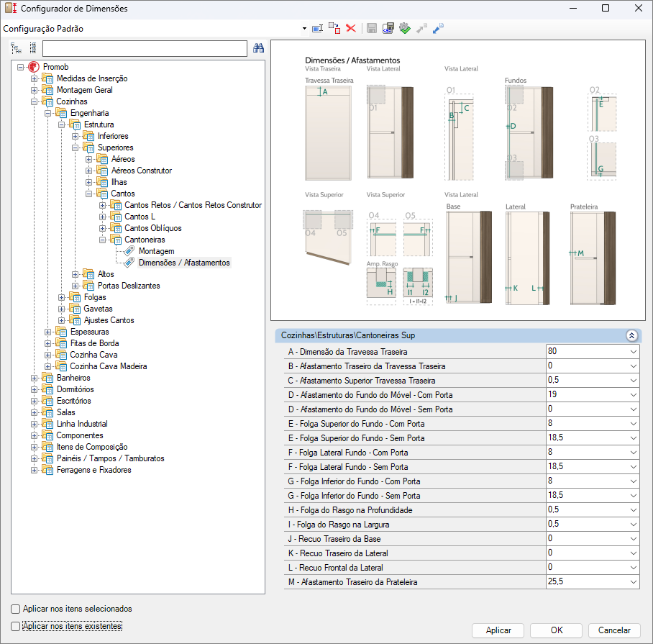Open dropdown for A - Dimensão da Travessa Traseira

[x=634, y=352]
